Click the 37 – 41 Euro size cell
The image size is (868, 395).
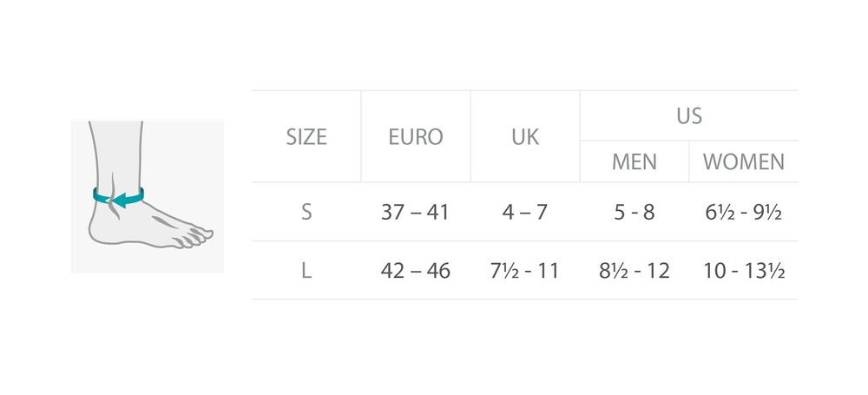415,212
